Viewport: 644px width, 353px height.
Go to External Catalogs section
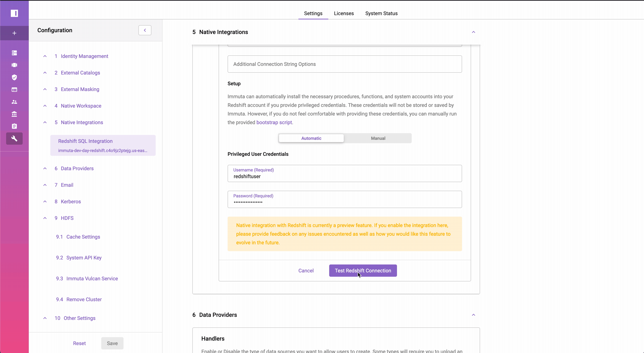point(77,73)
